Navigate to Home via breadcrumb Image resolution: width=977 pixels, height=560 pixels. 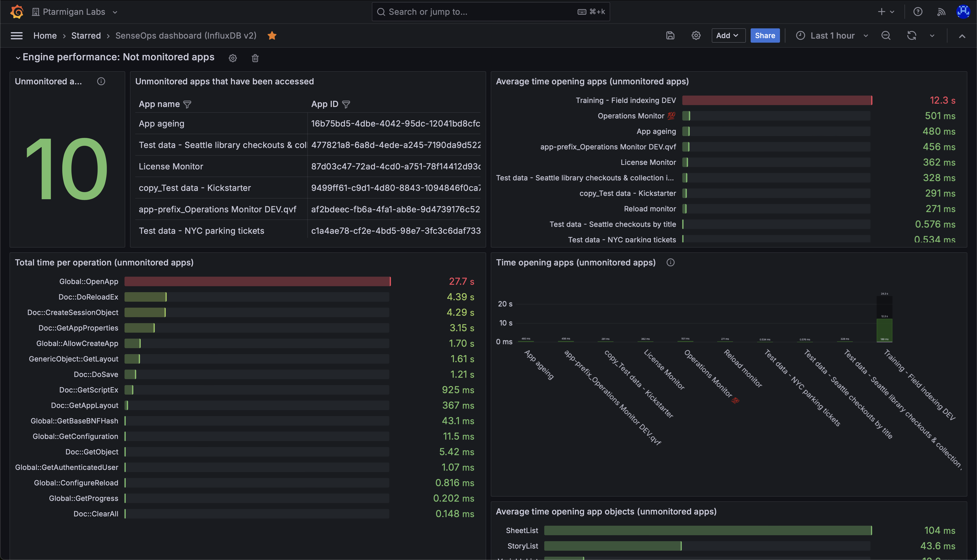point(45,35)
